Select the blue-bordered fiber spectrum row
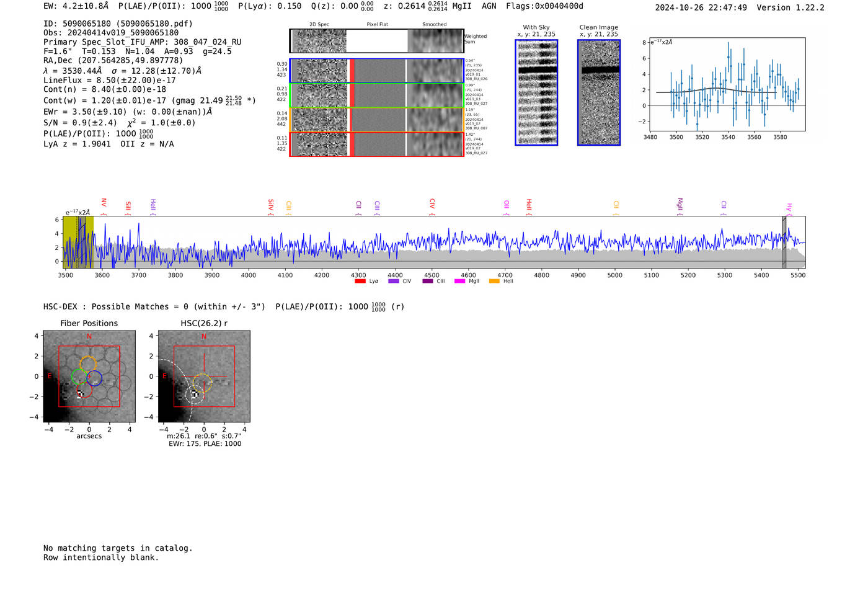Screen dimensions: 868x591 pyautogui.click(x=377, y=71)
